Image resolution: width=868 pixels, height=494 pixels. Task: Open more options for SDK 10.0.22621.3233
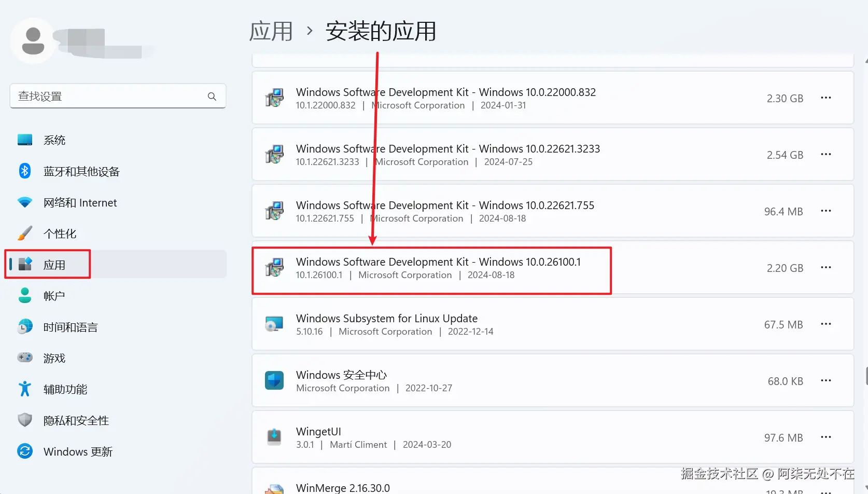[x=826, y=154]
